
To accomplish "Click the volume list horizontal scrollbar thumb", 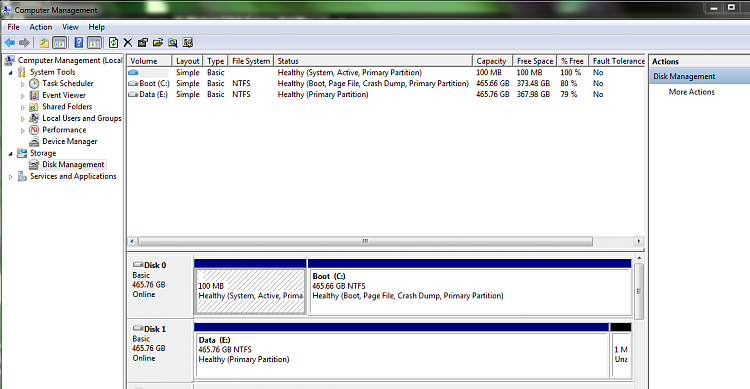I will 365,241.
